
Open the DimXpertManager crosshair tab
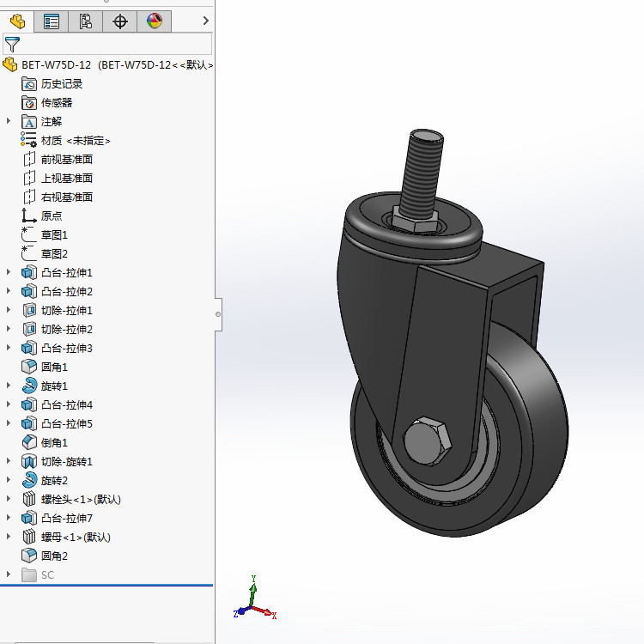pyautogui.click(x=120, y=21)
